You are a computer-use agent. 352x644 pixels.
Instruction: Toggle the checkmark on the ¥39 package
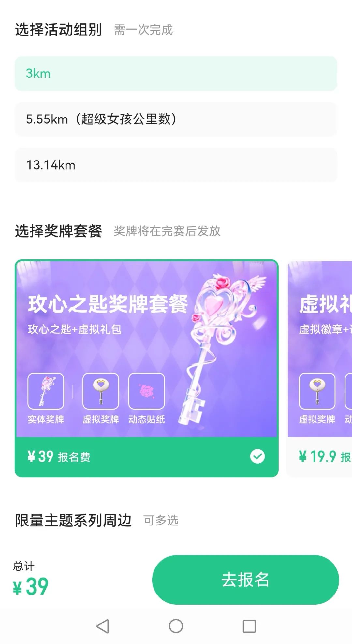(257, 456)
